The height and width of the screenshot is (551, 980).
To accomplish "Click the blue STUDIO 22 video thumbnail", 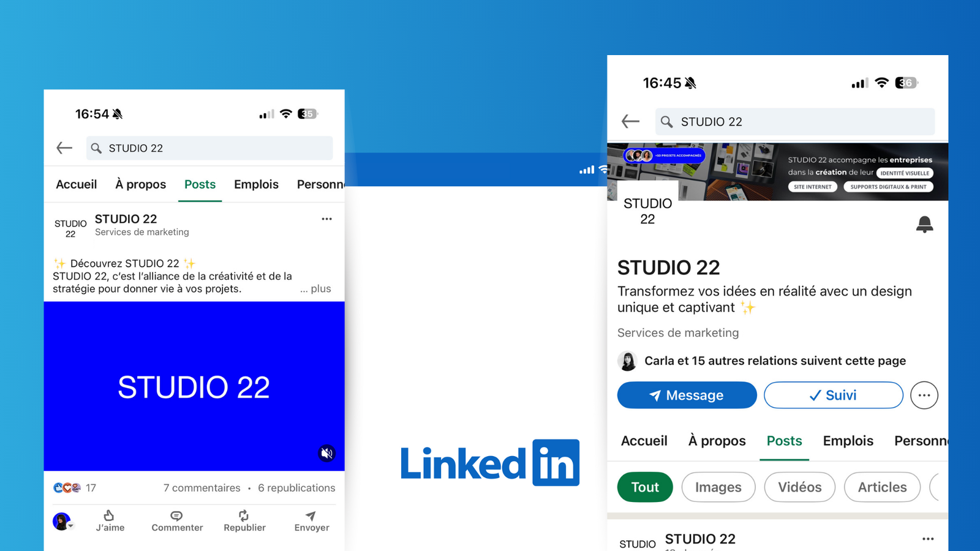I will [194, 386].
